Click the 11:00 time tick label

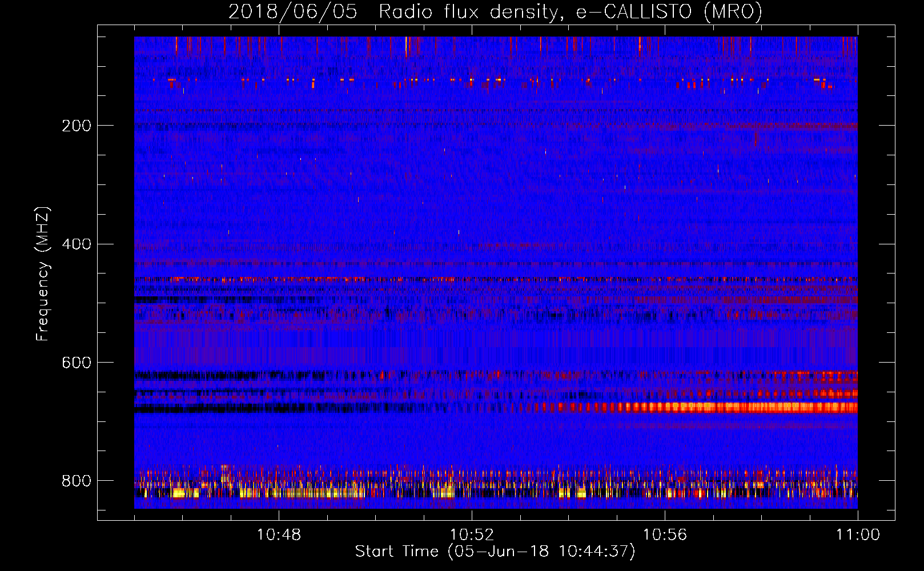click(858, 535)
